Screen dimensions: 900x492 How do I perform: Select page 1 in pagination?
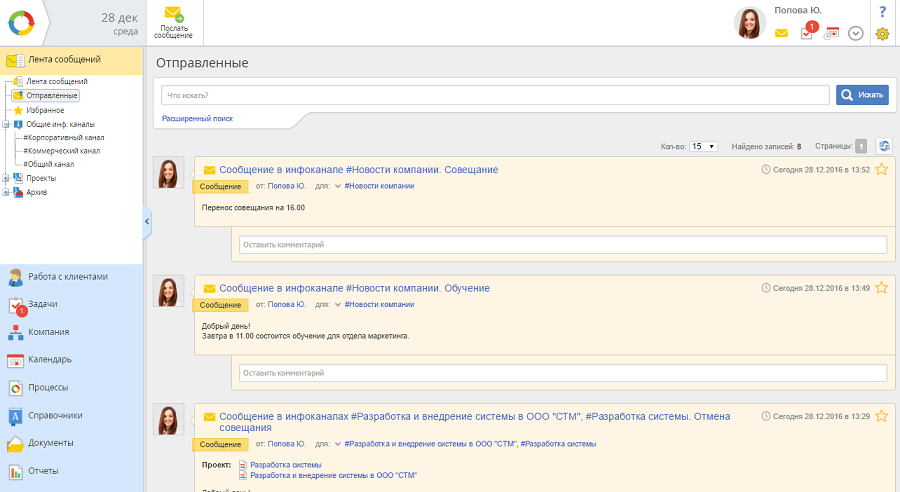[860, 146]
